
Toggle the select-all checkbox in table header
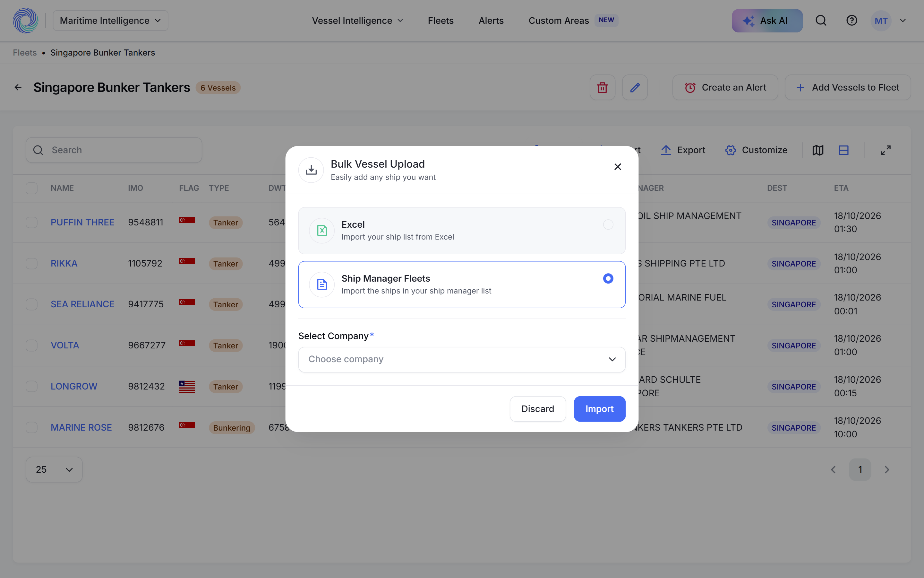click(x=32, y=188)
